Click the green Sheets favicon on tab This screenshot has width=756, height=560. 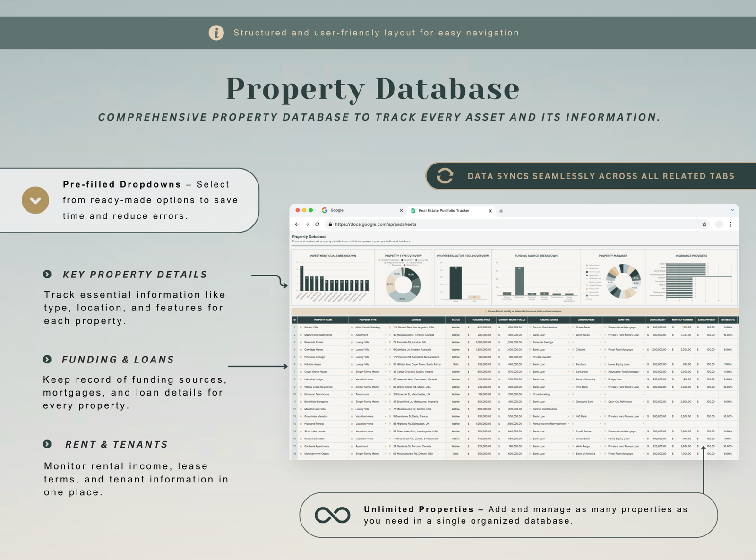pos(413,211)
